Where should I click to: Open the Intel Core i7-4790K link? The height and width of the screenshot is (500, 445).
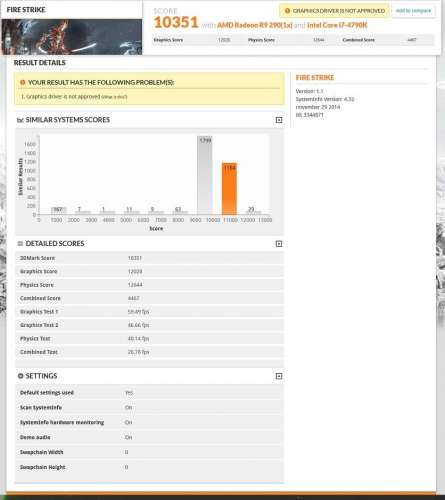click(x=337, y=25)
